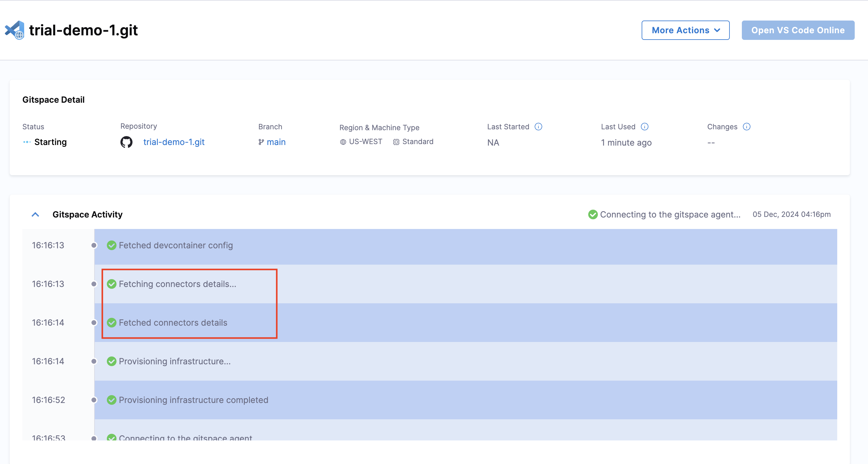
Task: Click timeline dot for Provisioning infrastructure completed
Action: point(94,400)
